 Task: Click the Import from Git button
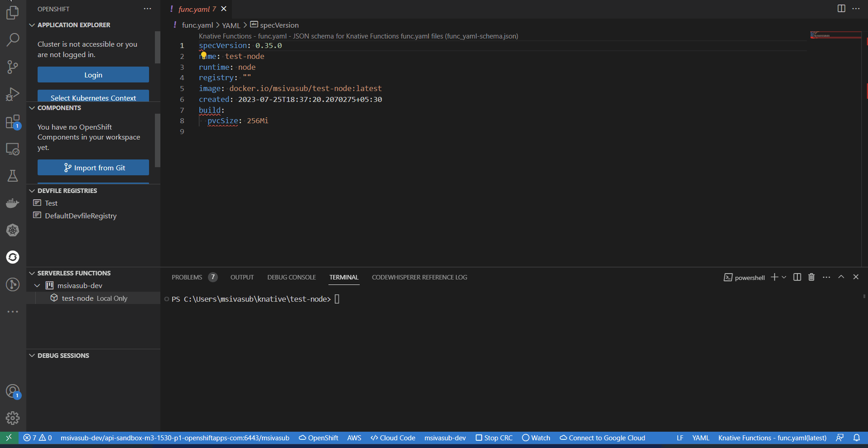point(93,168)
